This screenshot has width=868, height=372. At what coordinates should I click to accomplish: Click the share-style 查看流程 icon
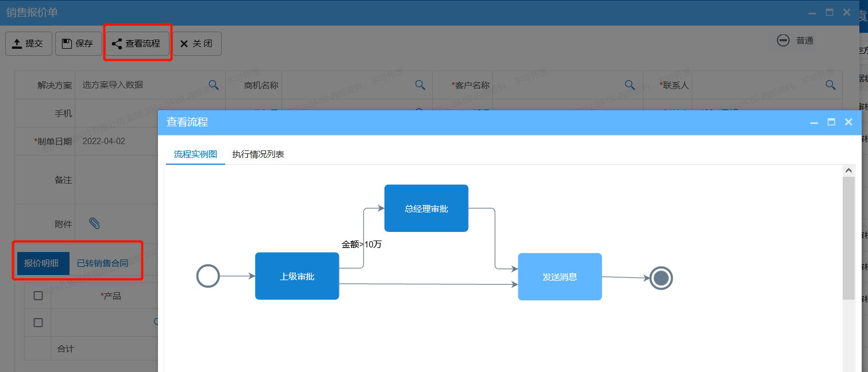[x=117, y=43]
